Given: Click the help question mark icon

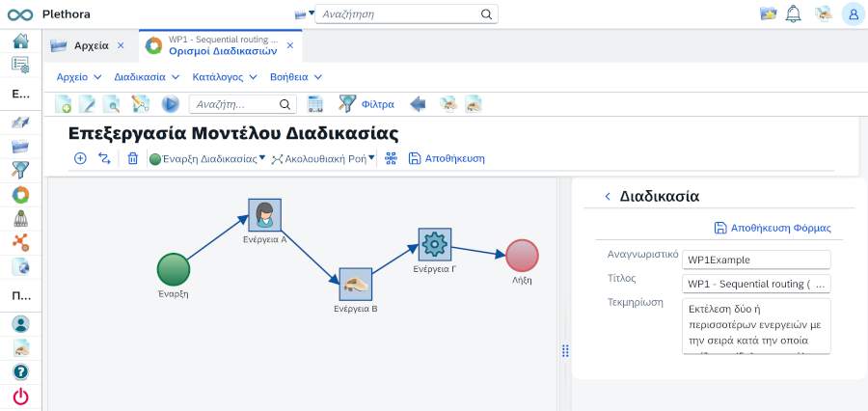Looking at the screenshot, I should (x=20, y=371).
